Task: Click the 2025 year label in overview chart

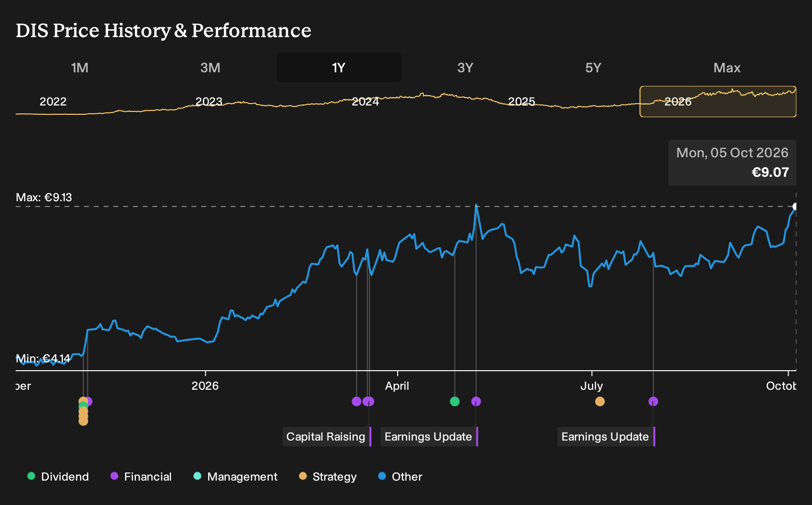Action: pyautogui.click(x=522, y=102)
